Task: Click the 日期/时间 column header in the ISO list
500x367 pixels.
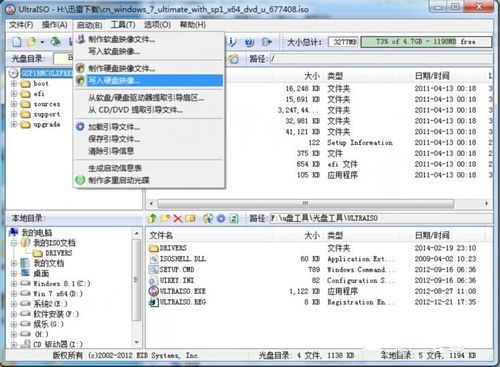Action: (x=432, y=76)
